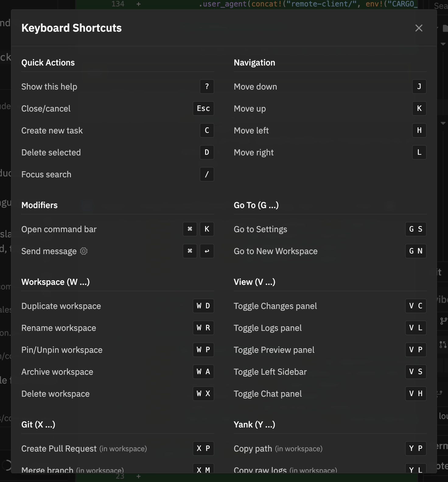The width and height of the screenshot is (448, 482).
Task: Click the git branch icon behind the dialog
Action: click(443, 321)
